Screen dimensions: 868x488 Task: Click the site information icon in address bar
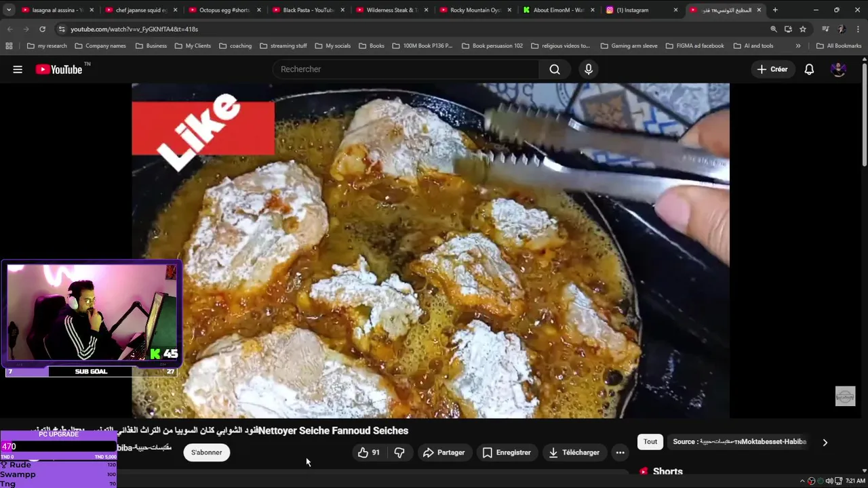click(x=62, y=29)
